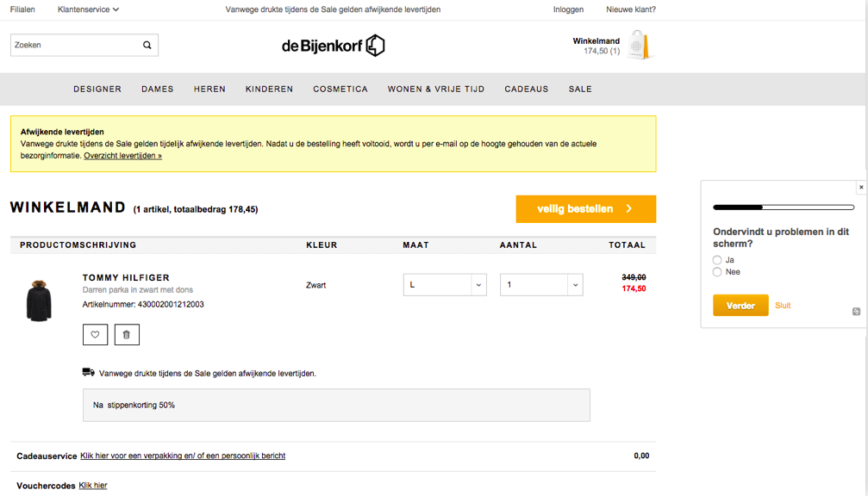Open the KINDEREN menu

point(270,89)
